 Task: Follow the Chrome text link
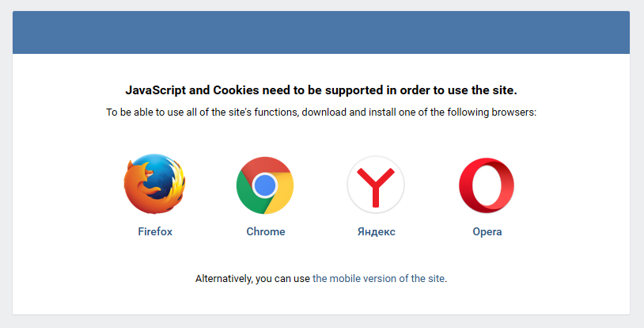coord(265,231)
